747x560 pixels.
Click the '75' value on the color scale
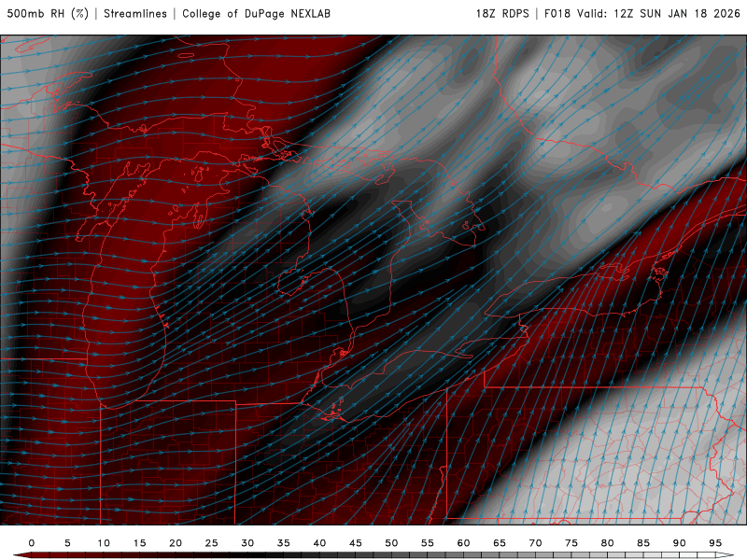pyautogui.click(x=571, y=543)
